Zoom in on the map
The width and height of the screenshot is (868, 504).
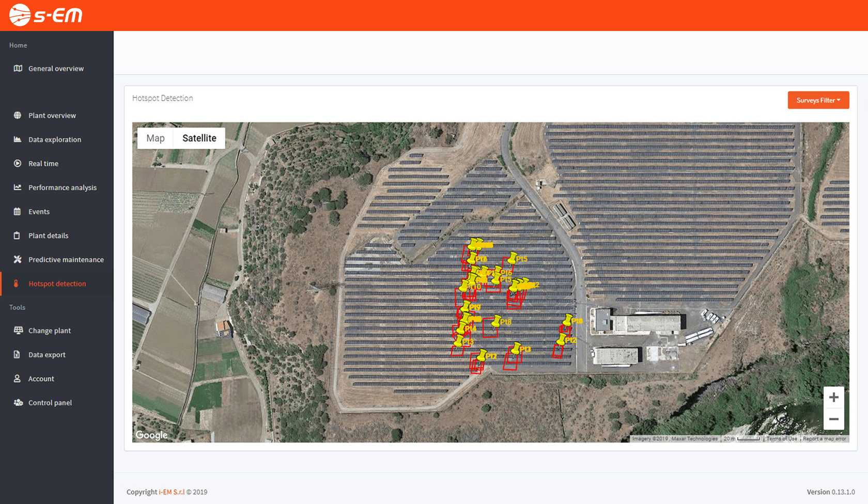click(833, 397)
